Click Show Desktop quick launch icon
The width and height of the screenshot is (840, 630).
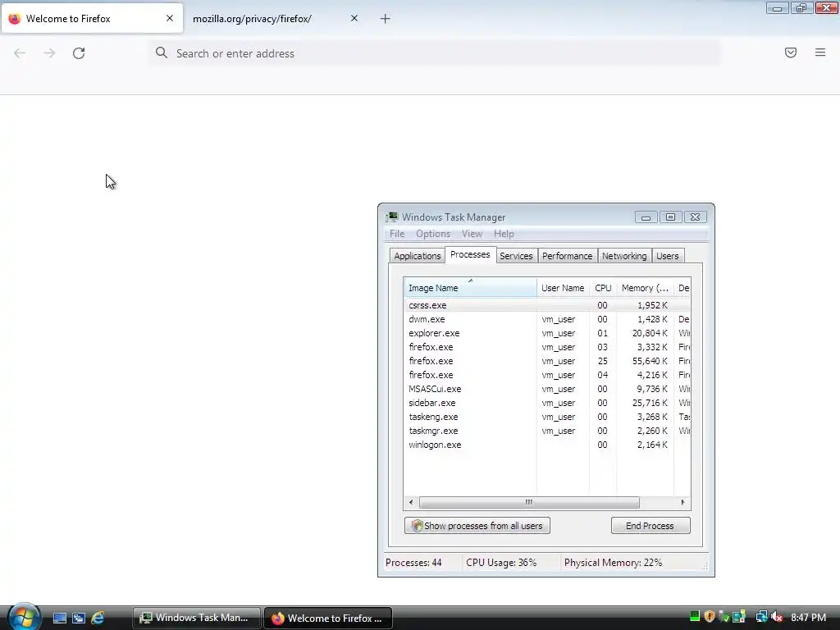(x=59, y=618)
